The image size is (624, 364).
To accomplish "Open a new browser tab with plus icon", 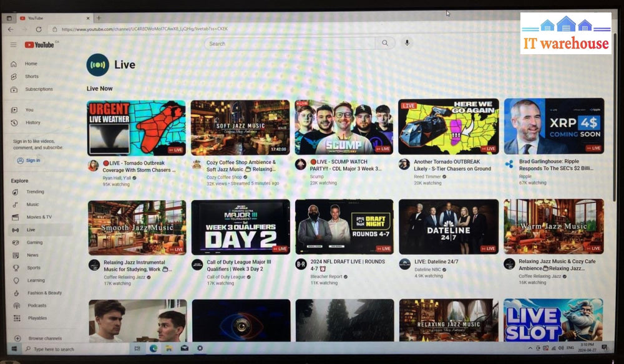I will 99,18.
